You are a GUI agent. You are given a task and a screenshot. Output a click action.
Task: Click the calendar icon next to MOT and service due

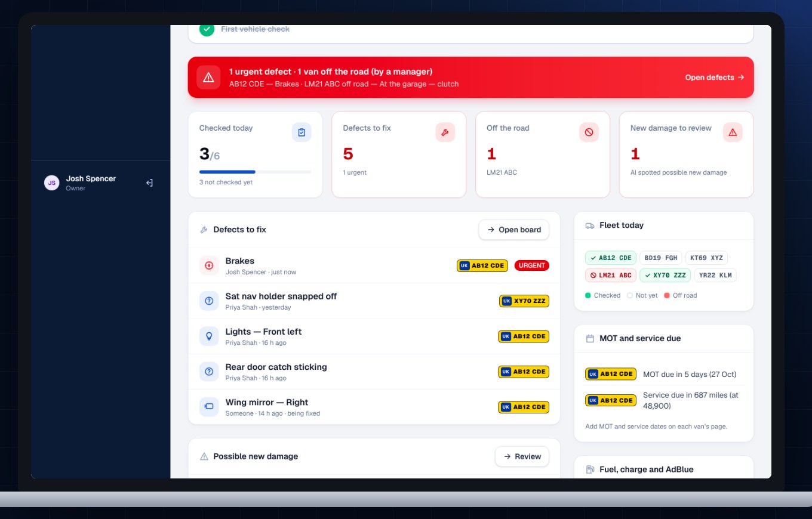(590, 338)
